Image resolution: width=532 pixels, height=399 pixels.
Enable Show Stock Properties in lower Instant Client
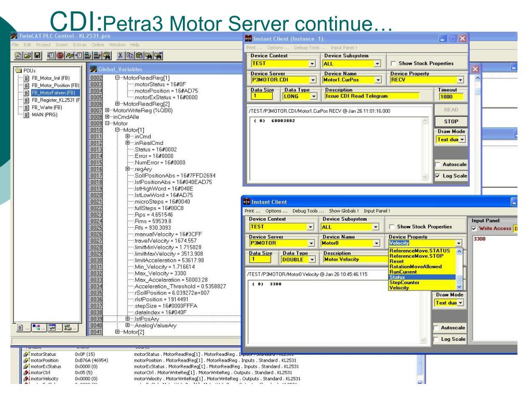pos(392,227)
